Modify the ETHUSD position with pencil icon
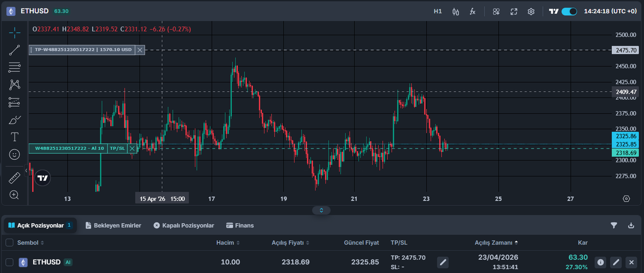 [x=616, y=262]
